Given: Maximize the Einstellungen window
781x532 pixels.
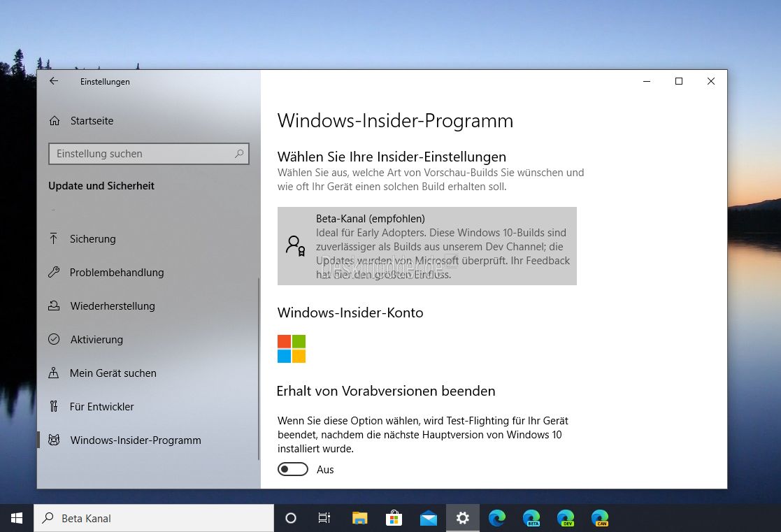Looking at the screenshot, I should (x=678, y=81).
